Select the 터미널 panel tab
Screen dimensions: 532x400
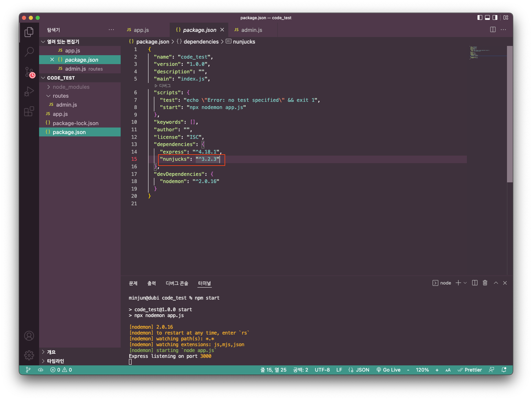point(205,283)
